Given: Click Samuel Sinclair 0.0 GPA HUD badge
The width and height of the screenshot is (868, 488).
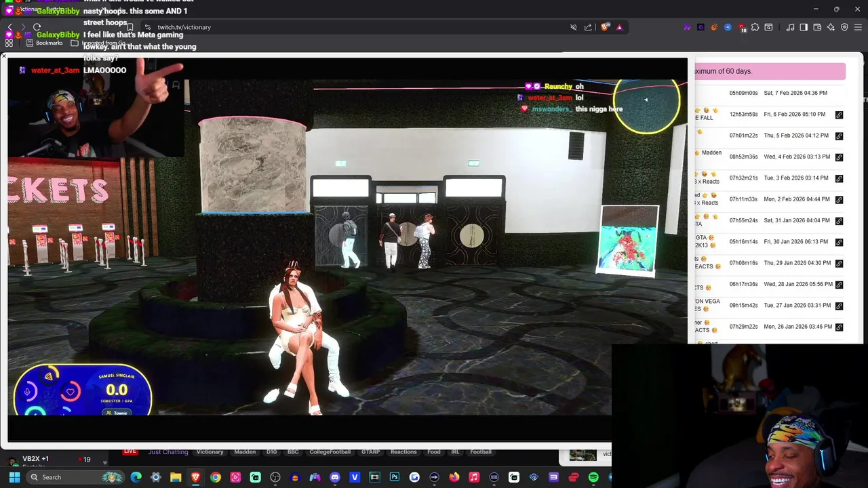Looking at the screenshot, I should click(x=83, y=389).
